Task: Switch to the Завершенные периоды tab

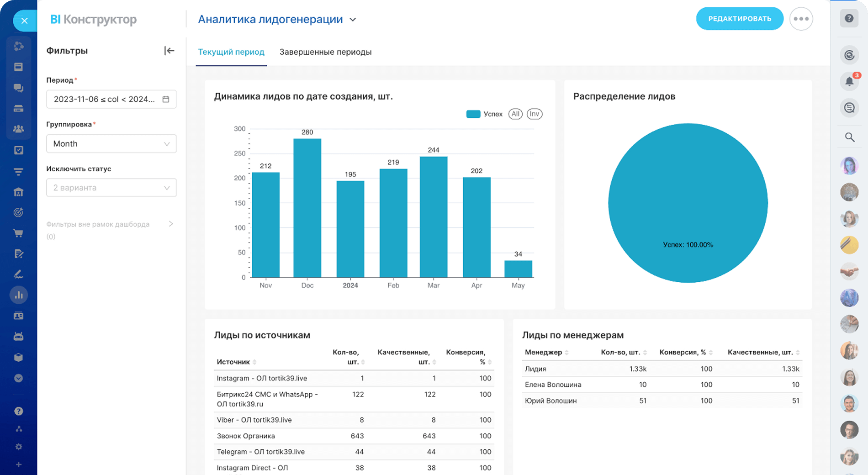Action: pos(325,52)
